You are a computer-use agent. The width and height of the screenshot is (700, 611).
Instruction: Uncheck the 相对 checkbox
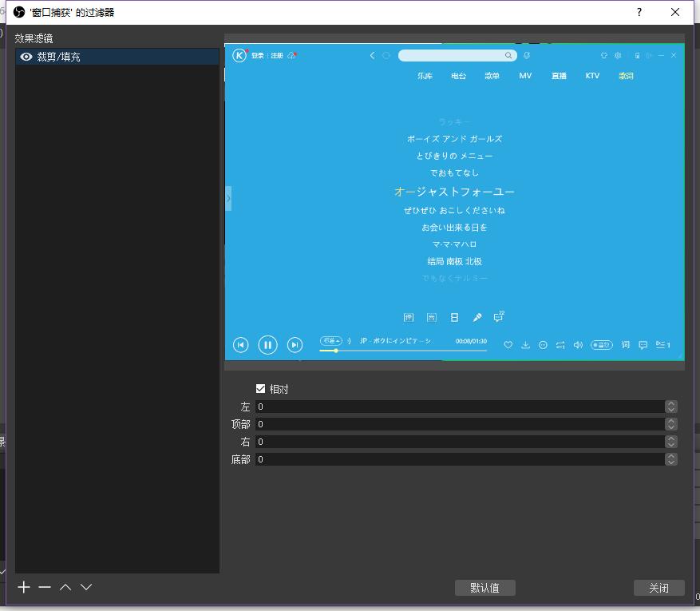(x=260, y=389)
